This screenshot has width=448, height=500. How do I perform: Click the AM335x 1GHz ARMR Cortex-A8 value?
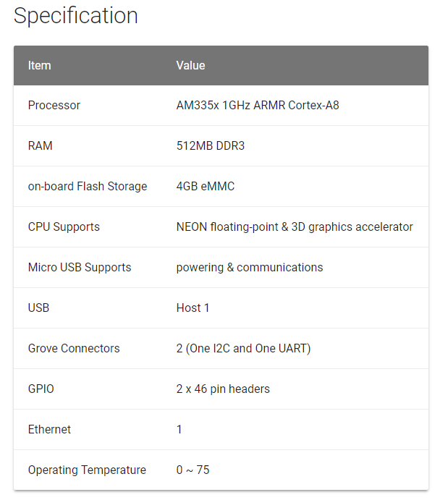tap(258, 105)
